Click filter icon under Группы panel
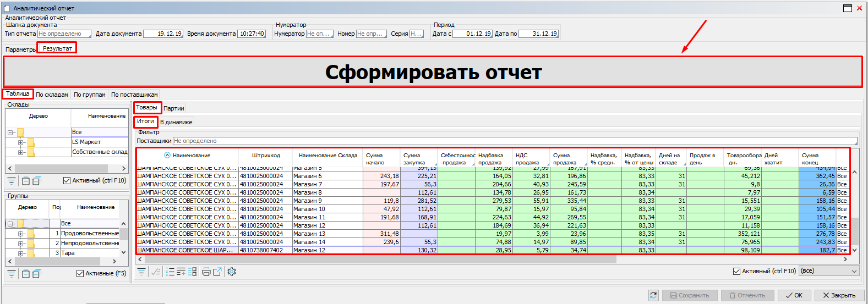The image size is (868, 304). [11, 274]
